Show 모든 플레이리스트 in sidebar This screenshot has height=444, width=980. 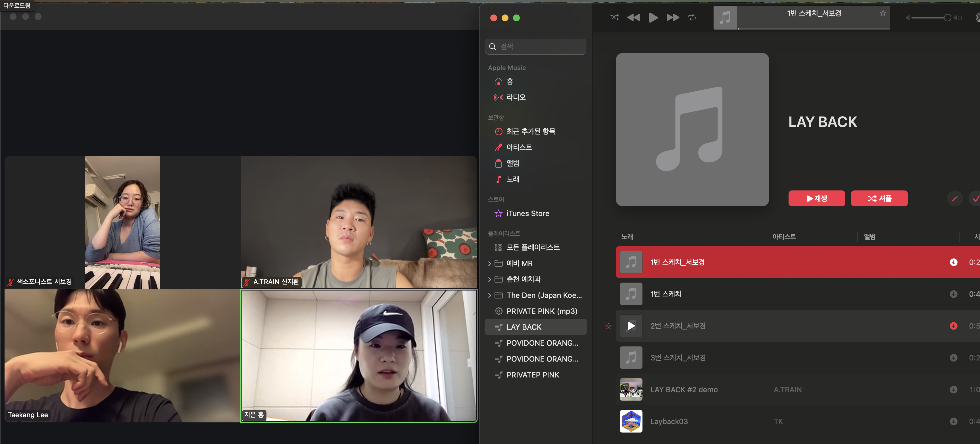535,248
